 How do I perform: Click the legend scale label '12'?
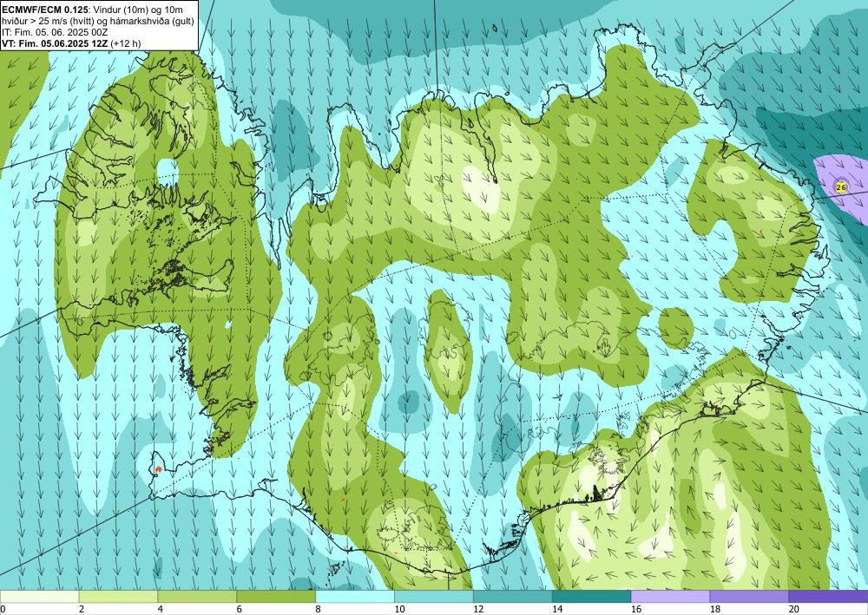click(x=478, y=610)
